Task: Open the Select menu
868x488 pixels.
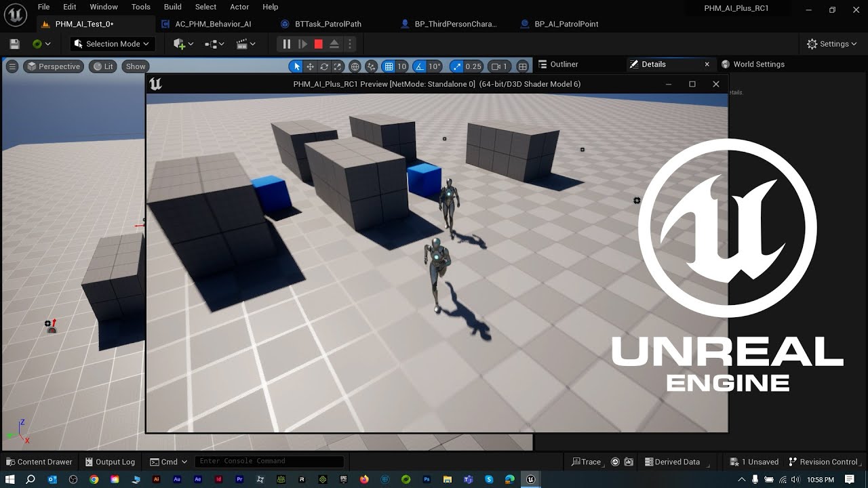Action: tap(205, 7)
